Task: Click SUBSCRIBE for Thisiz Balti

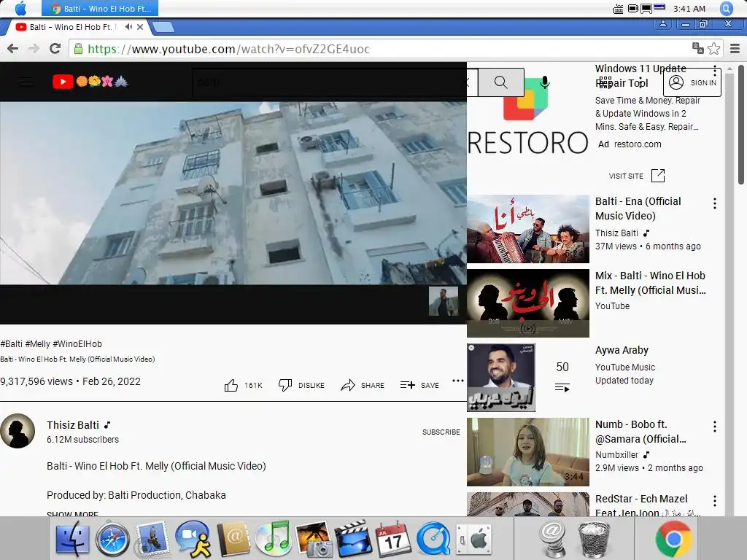Action: [441, 432]
